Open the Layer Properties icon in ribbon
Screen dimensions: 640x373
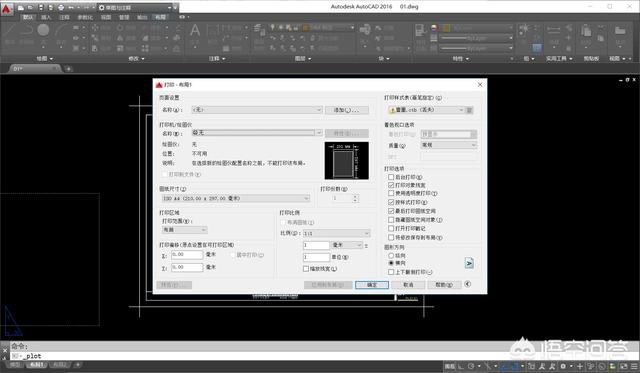click(259, 29)
